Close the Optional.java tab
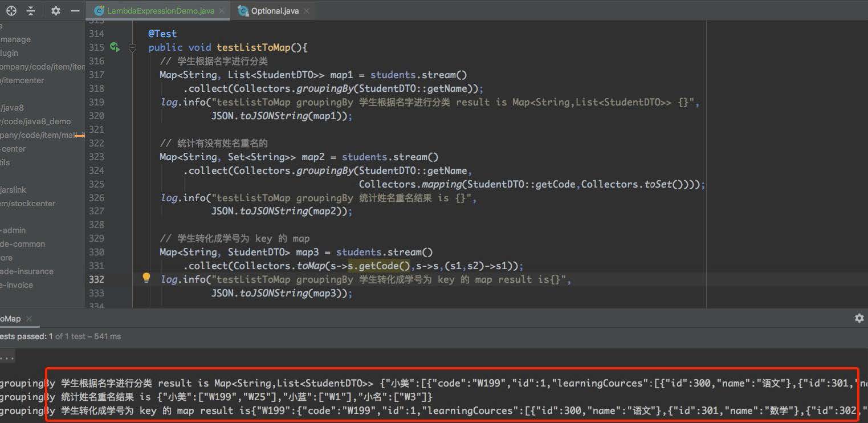The image size is (868, 423). tap(306, 10)
